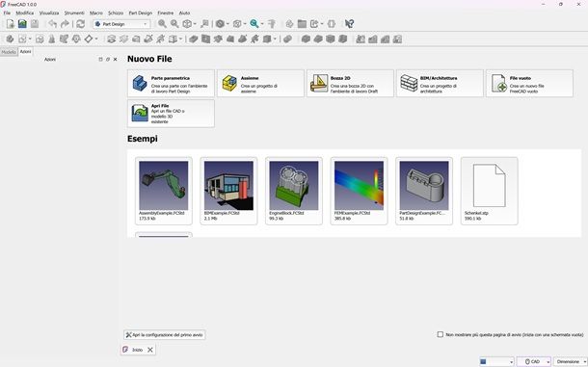The height and width of the screenshot is (367, 588).
Task: Click the Bozza 2D card
Action: [350, 83]
